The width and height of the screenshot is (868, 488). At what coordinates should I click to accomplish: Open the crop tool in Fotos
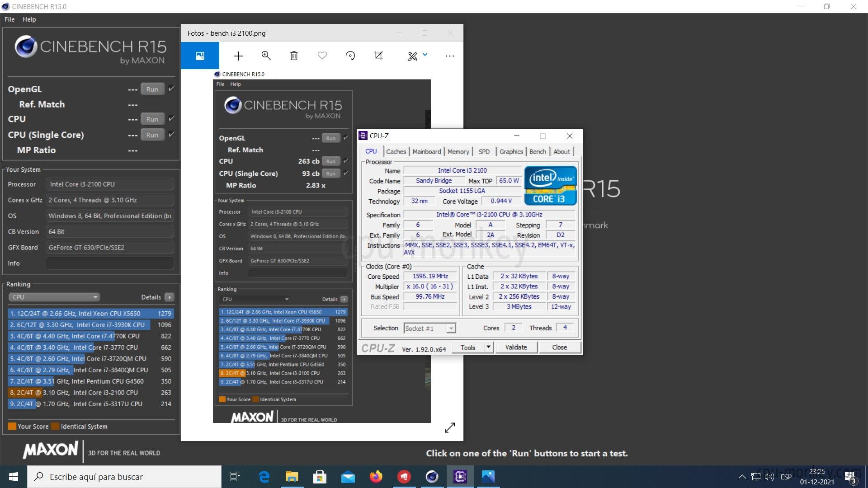[x=378, y=56]
